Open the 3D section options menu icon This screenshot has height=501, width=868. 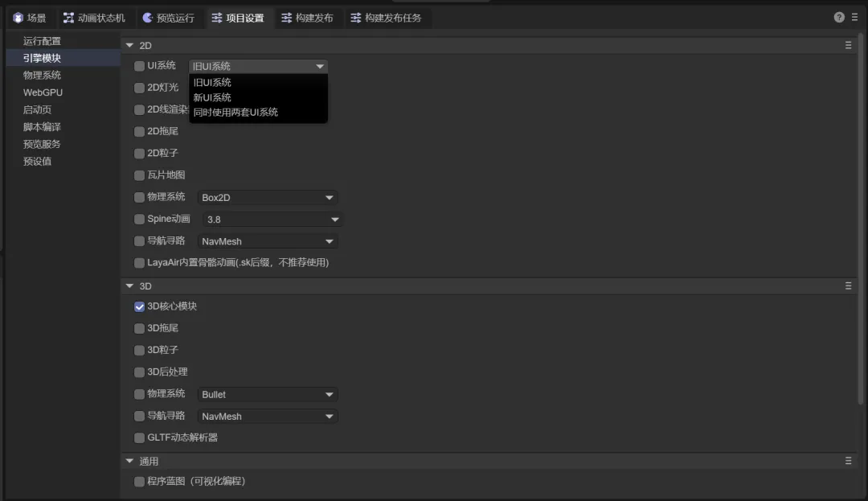(848, 286)
